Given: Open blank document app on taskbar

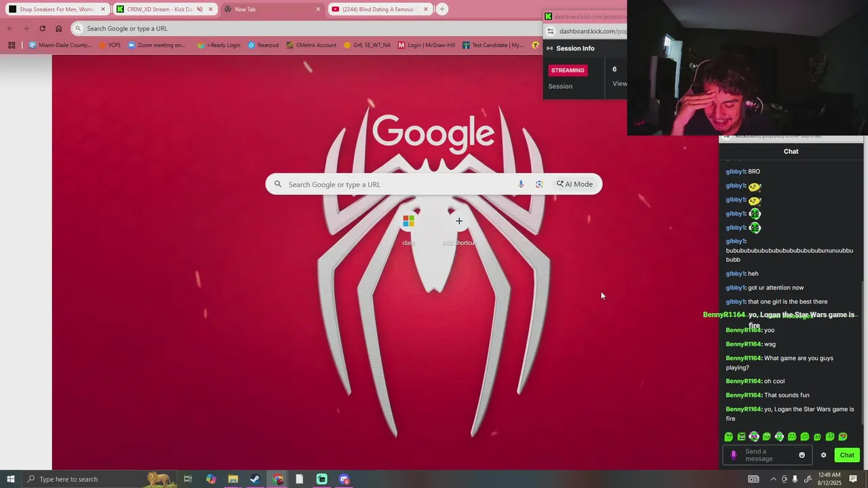Looking at the screenshot, I should (299, 479).
